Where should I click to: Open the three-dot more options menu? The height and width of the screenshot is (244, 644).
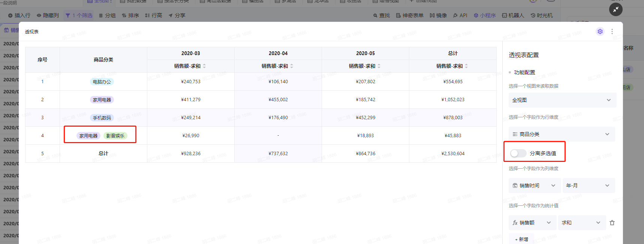coord(612,31)
